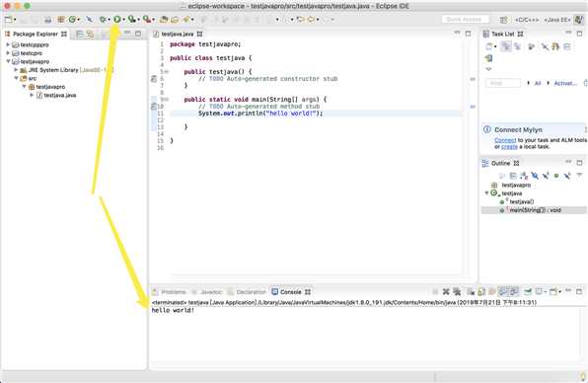Toggle Categorized view in Task List
This screenshot has width=588, height=383.
506,46
